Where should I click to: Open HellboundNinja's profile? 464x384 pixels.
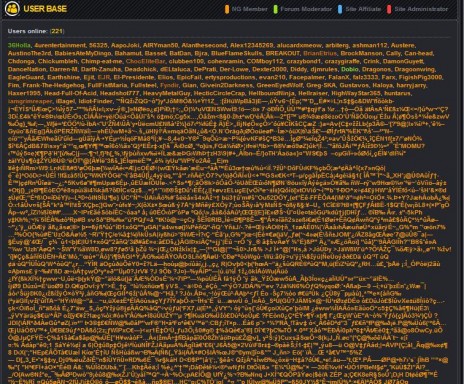pos(271,93)
